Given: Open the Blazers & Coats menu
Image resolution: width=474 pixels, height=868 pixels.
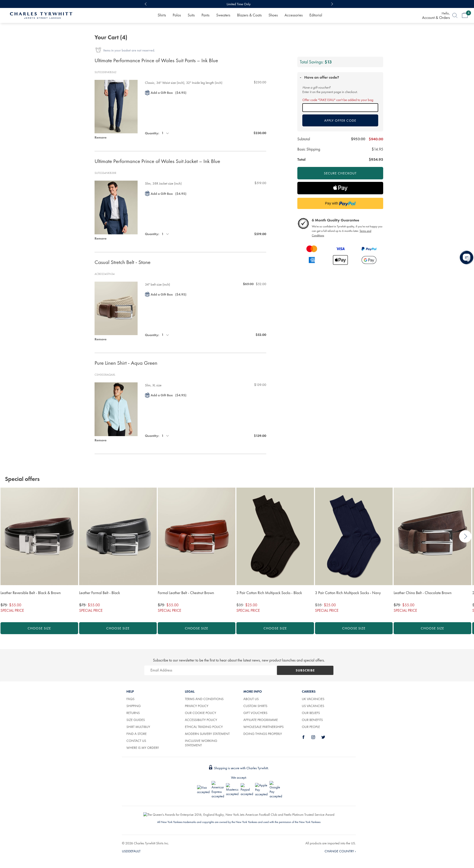Looking at the screenshot, I should coord(249,15).
